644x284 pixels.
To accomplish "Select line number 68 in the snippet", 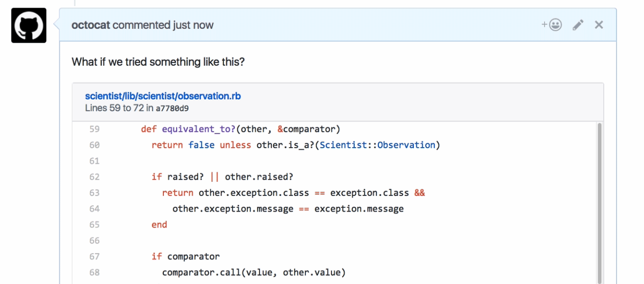I will click(94, 273).
